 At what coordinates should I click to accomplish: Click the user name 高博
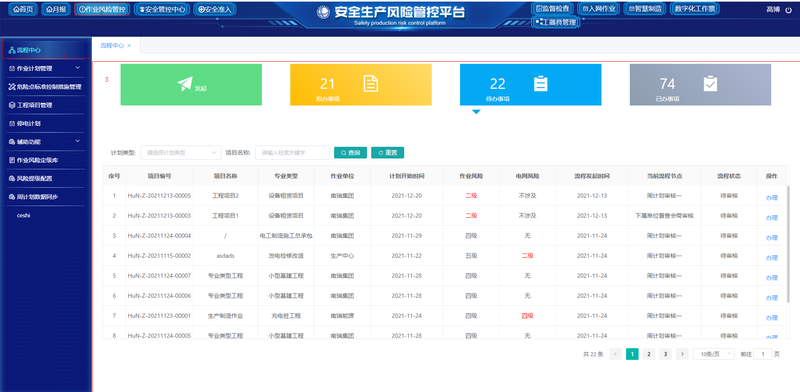(x=773, y=10)
